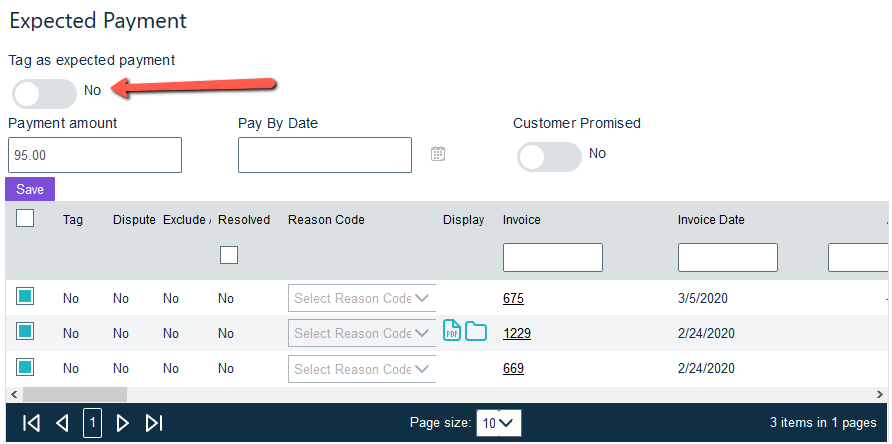The height and width of the screenshot is (444, 892).
Task: Sort by Invoice Date column header
Action: 710,220
